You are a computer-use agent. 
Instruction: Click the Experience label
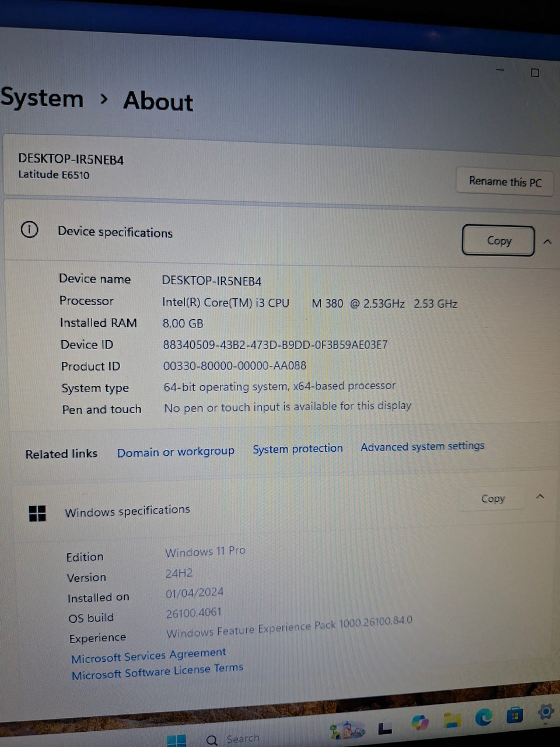[97, 638]
